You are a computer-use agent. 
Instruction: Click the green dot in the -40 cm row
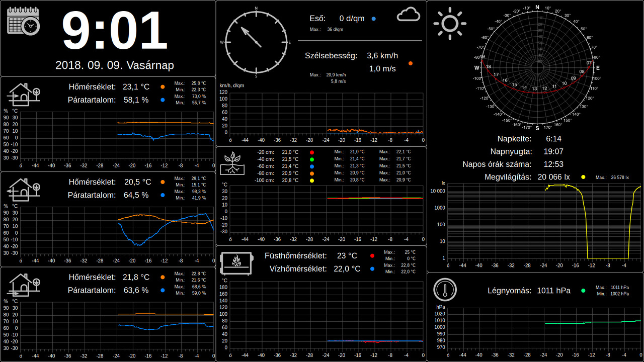click(312, 159)
